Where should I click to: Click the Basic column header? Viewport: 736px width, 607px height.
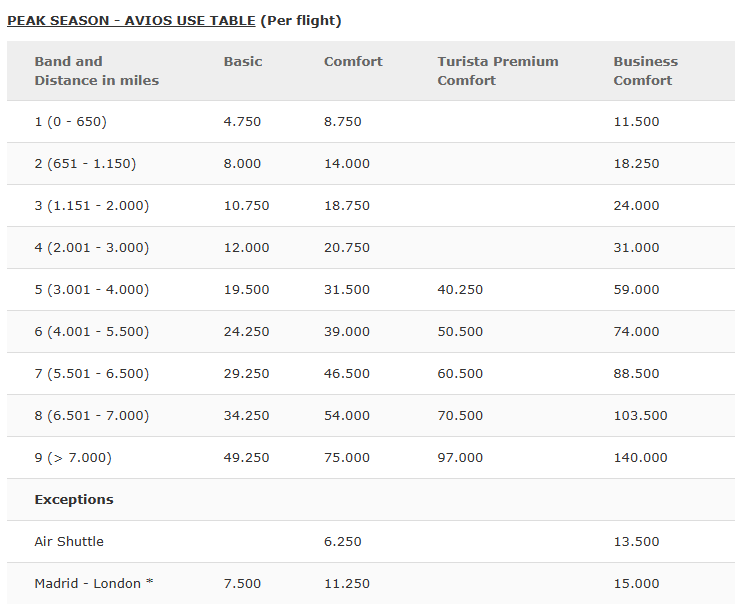coord(243,62)
